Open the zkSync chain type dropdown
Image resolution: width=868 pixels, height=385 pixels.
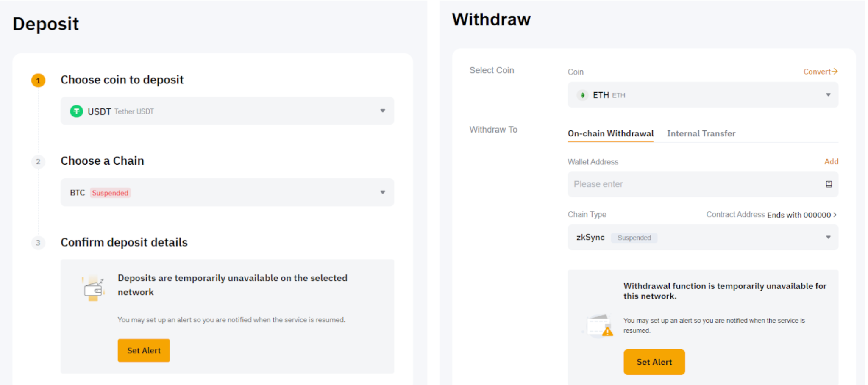coord(828,237)
